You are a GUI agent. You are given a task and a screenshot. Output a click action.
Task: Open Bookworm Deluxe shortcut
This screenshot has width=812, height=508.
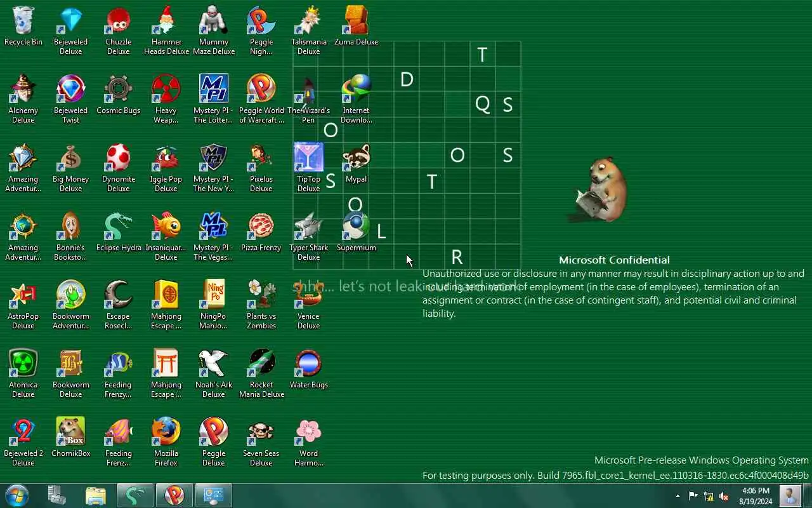pos(71,373)
